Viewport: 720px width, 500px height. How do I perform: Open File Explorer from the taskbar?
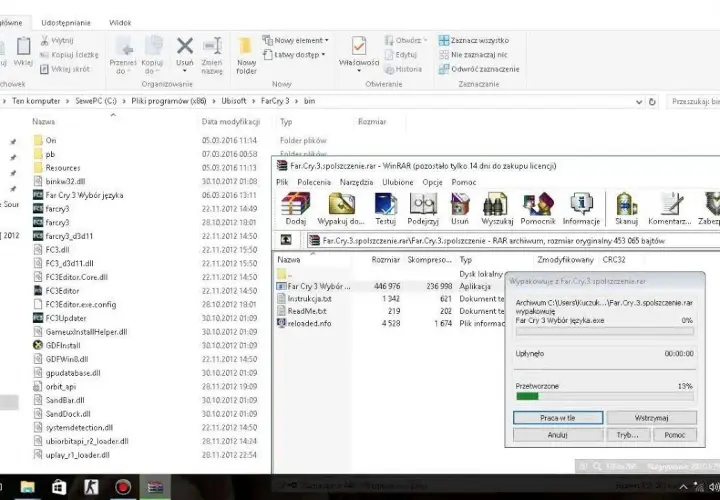[28, 487]
